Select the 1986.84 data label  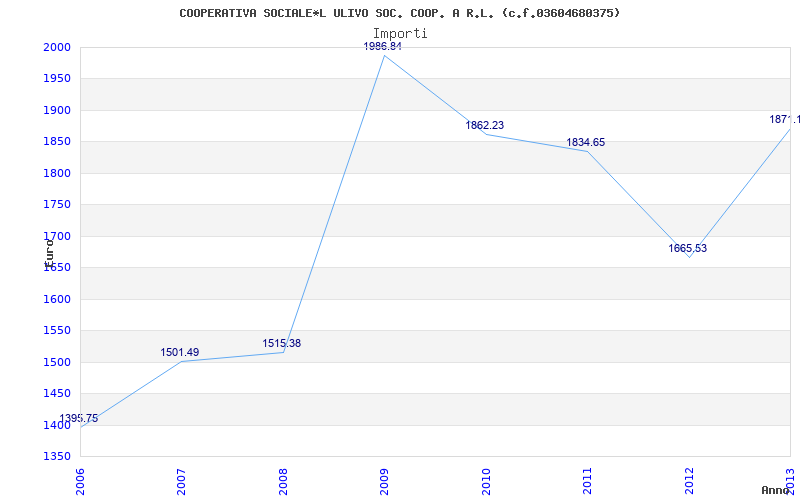point(383,47)
